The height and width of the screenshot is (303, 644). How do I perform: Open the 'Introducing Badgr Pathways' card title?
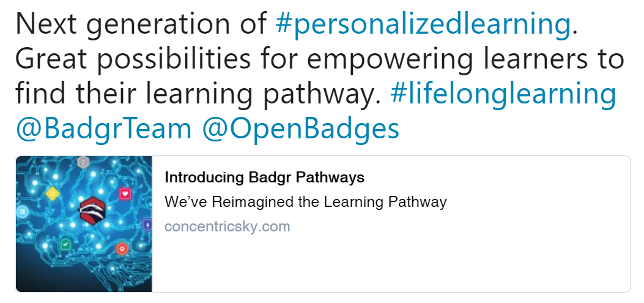tap(264, 178)
